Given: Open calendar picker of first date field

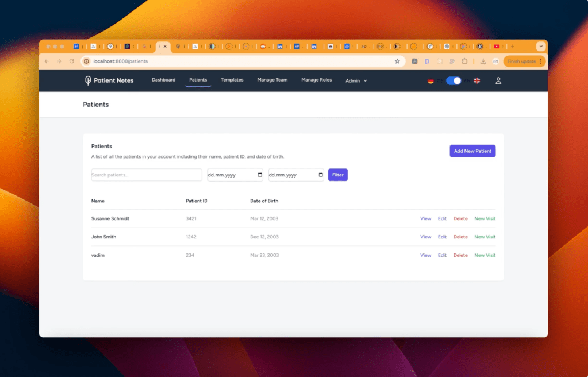Looking at the screenshot, I should tap(260, 175).
